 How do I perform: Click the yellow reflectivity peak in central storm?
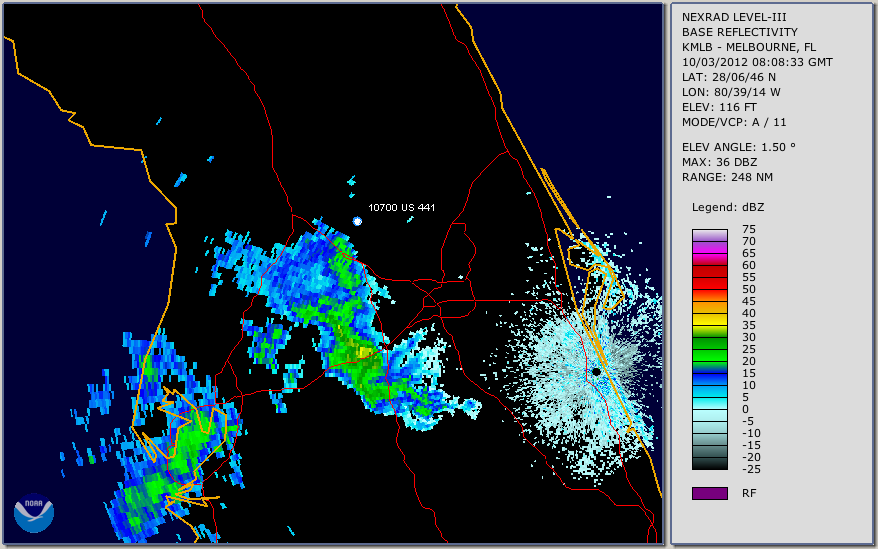coord(365,352)
